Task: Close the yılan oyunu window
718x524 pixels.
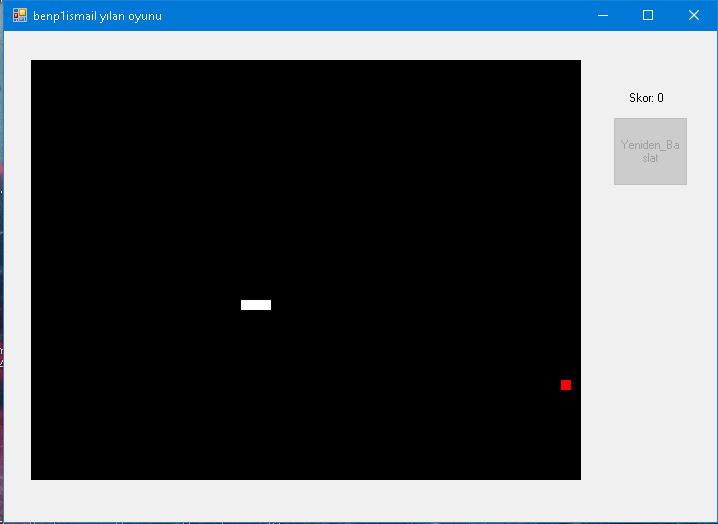Action: point(694,16)
